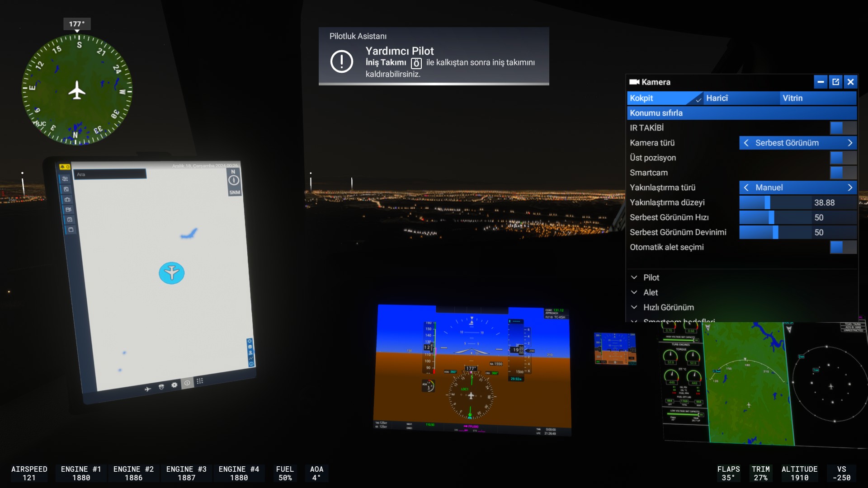This screenshot has height=488, width=868.
Task: Click the 5NM map range button on tablet
Action: pos(235,192)
